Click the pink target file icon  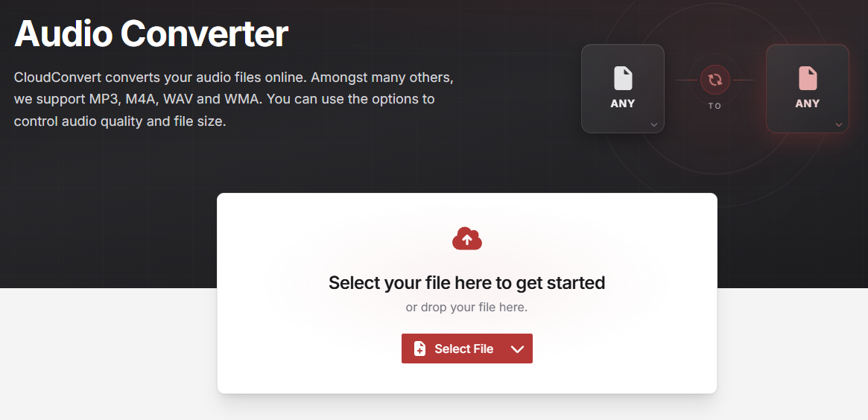[808, 79]
